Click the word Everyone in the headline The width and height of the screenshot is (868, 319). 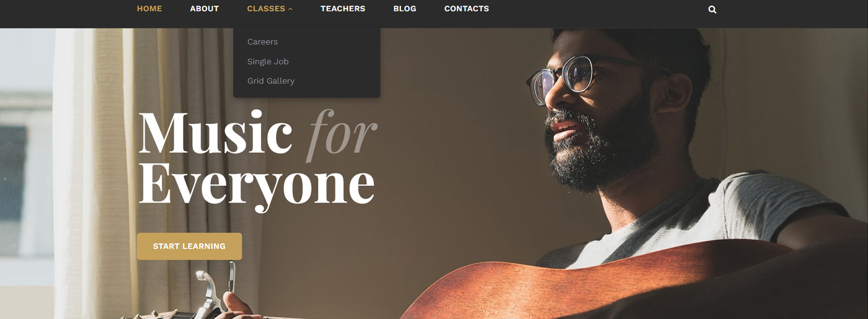[x=257, y=184]
